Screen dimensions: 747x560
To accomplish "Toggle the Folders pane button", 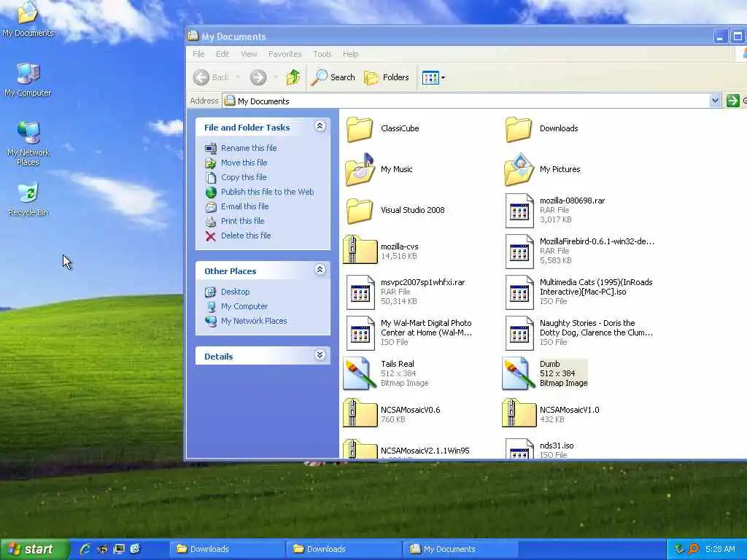I will (x=387, y=77).
